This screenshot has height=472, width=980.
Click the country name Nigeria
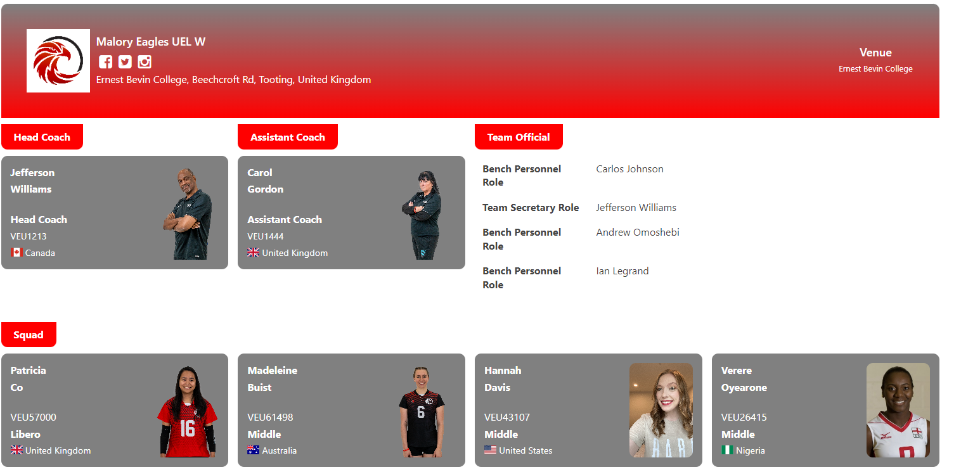[x=751, y=450]
